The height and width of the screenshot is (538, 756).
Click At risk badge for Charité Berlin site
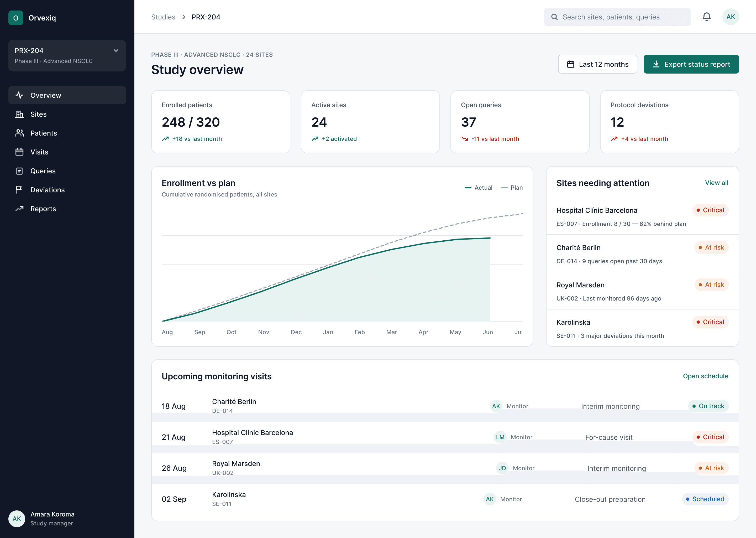(711, 247)
